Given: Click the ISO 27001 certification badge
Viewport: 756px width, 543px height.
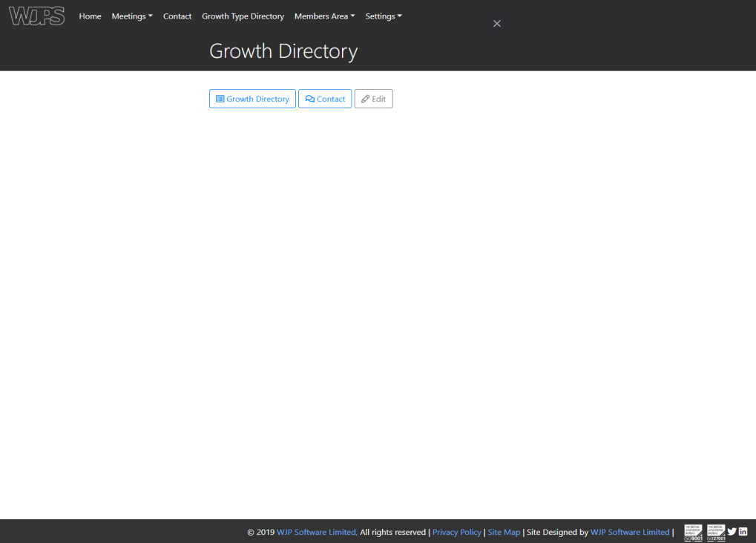Looking at the screenshot, I should point(716,533).
